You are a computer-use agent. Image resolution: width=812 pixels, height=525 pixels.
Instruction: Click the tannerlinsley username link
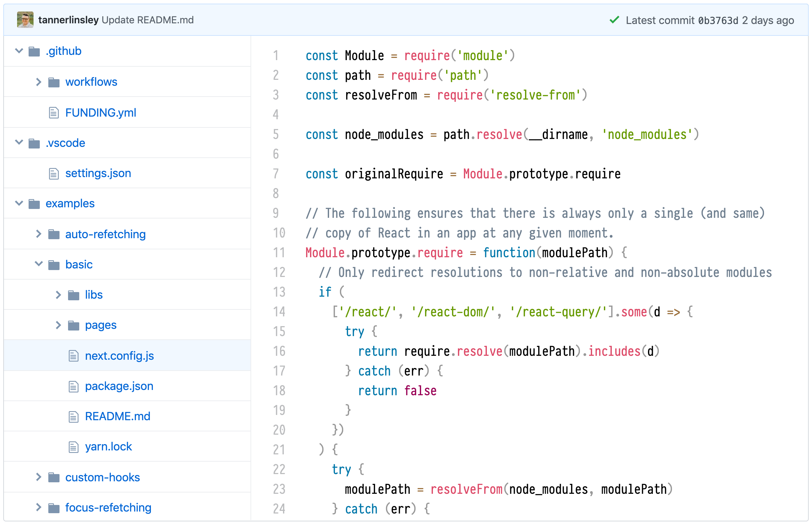[x=68, y=20]
